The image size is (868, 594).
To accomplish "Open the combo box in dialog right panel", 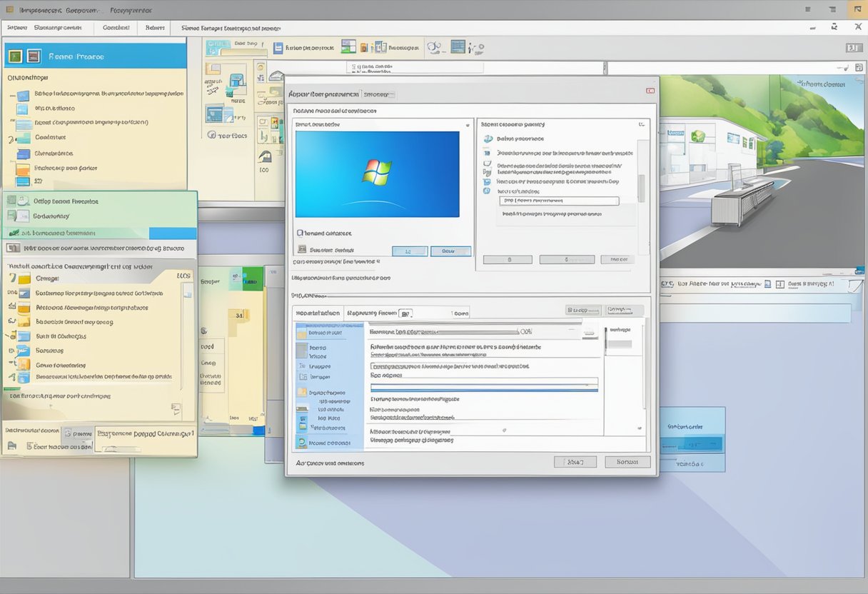I will click(x=558, y=201).
